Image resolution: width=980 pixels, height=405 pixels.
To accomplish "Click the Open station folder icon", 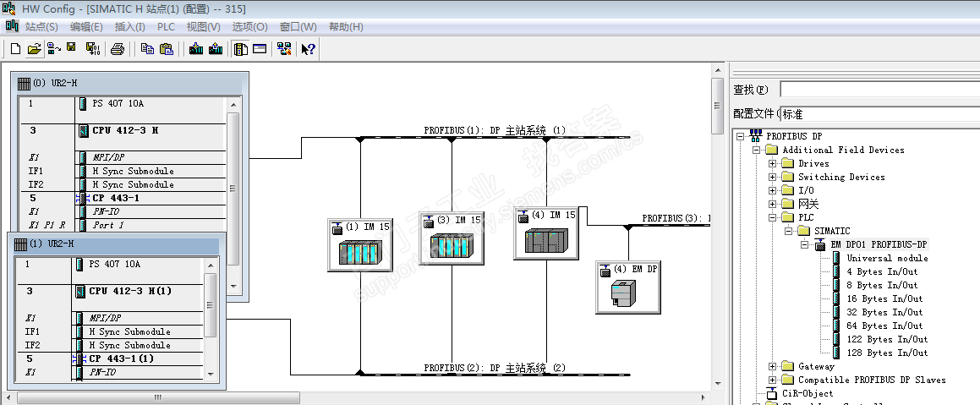I will [x=35, y=49].
